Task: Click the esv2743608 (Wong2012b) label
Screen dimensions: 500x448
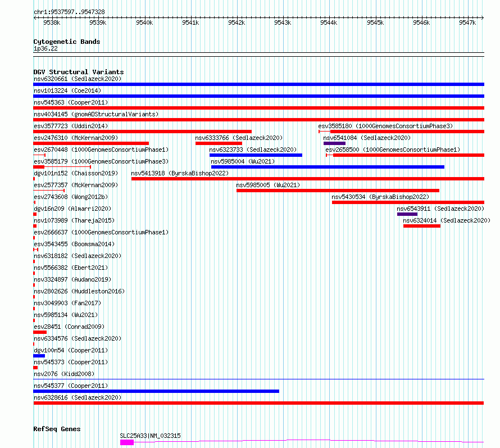Action: pos(71,197)
